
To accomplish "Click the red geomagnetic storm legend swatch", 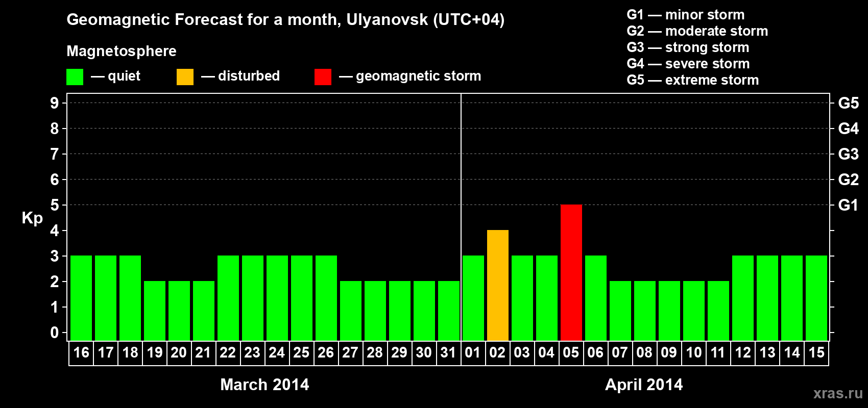I will pos(323,77).
